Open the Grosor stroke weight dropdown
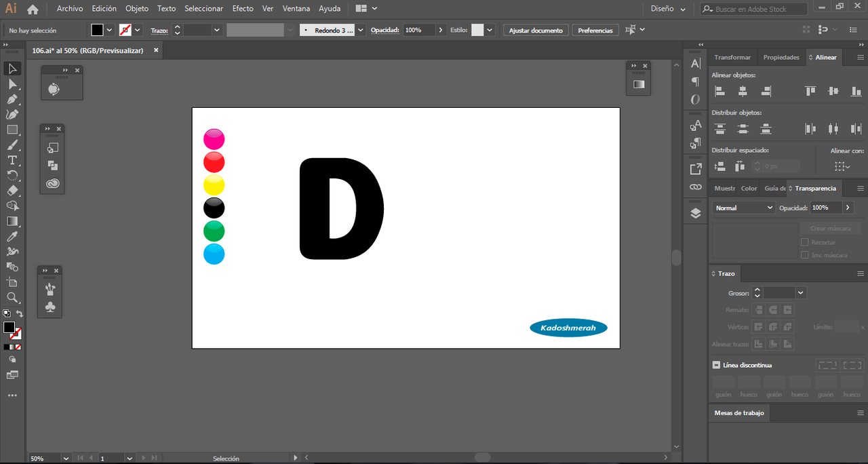Viewport: 868px width, 464px height. pos(801,293)
